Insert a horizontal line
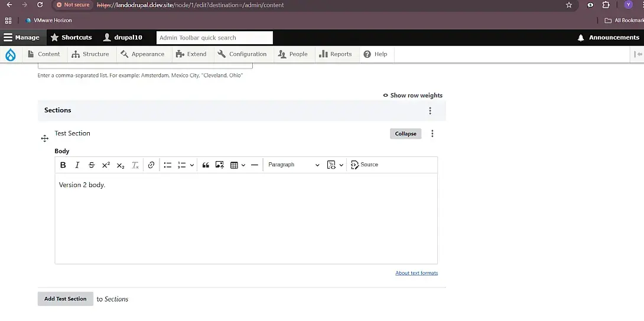The height and width of the screenshot is (321, 644). [254, 165]
